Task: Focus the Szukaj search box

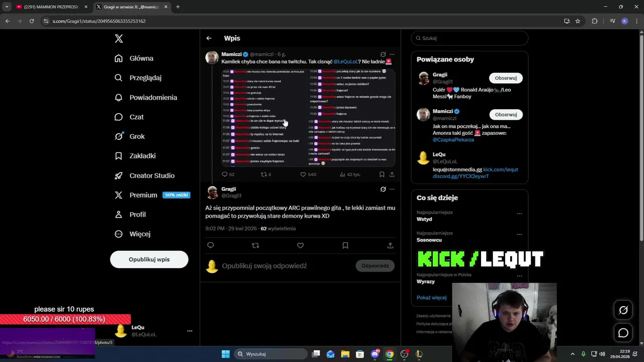Action: pyautogui.click(x=469, y=38)
